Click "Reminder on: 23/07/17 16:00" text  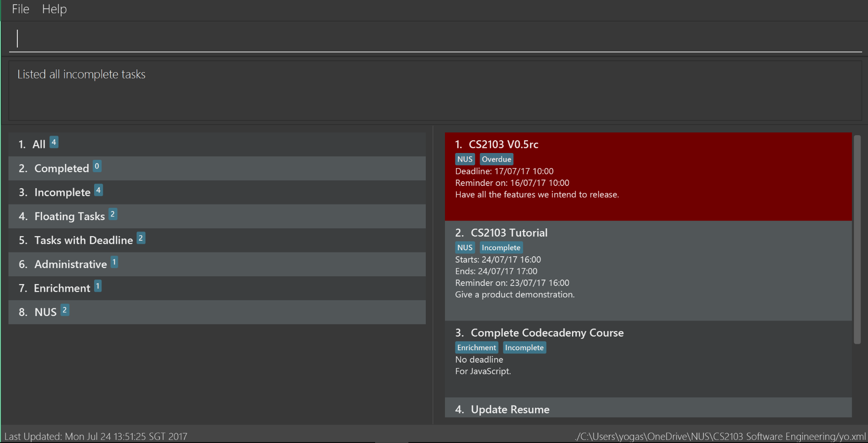tap(512, 283)
